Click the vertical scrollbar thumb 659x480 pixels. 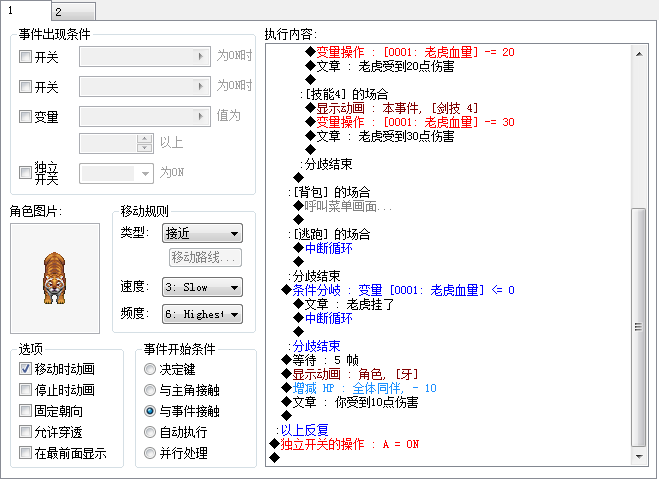pos(639,327)
